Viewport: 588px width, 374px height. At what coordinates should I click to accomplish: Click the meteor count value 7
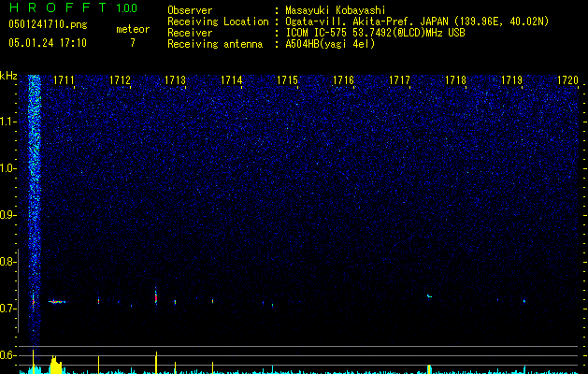(x=133, y=42)
